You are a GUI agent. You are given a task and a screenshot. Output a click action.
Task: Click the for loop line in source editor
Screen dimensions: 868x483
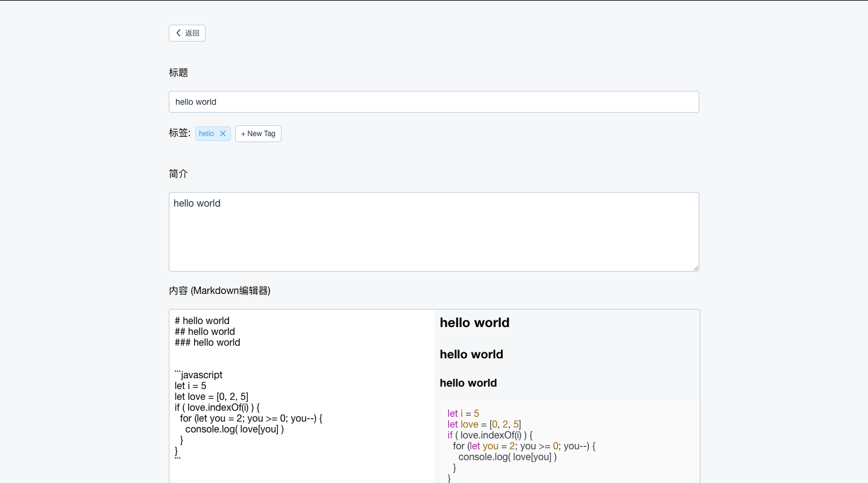(x=251, y=418)
